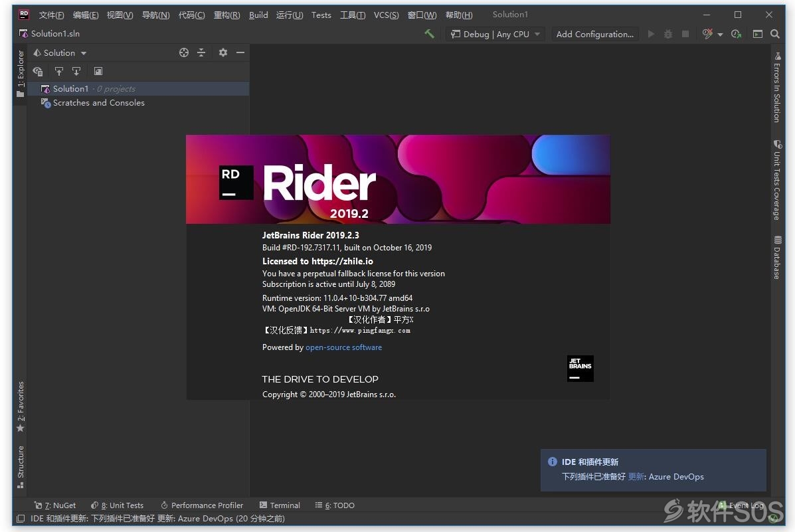
Task: Click the locate/scroll-from-source target icon
Action: click(x=184, y=52)
